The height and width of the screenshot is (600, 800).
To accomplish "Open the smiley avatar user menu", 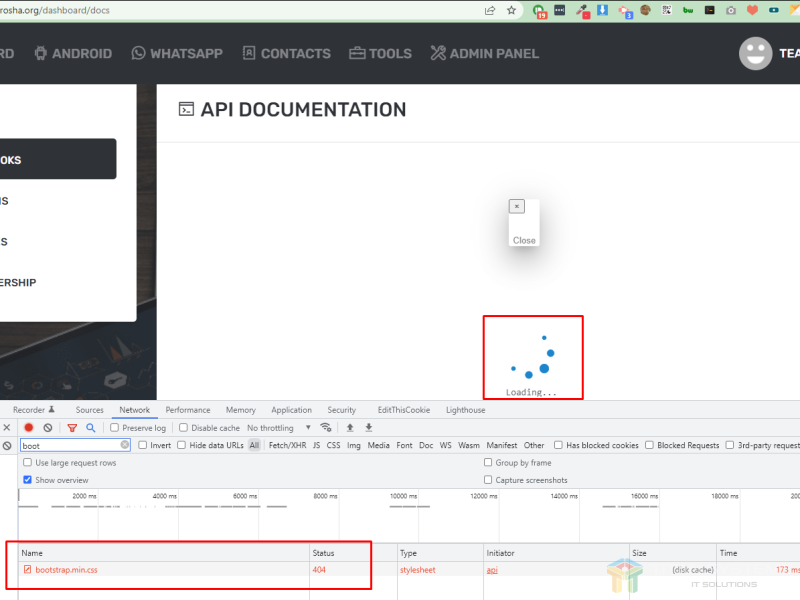I will click(755, 53).
